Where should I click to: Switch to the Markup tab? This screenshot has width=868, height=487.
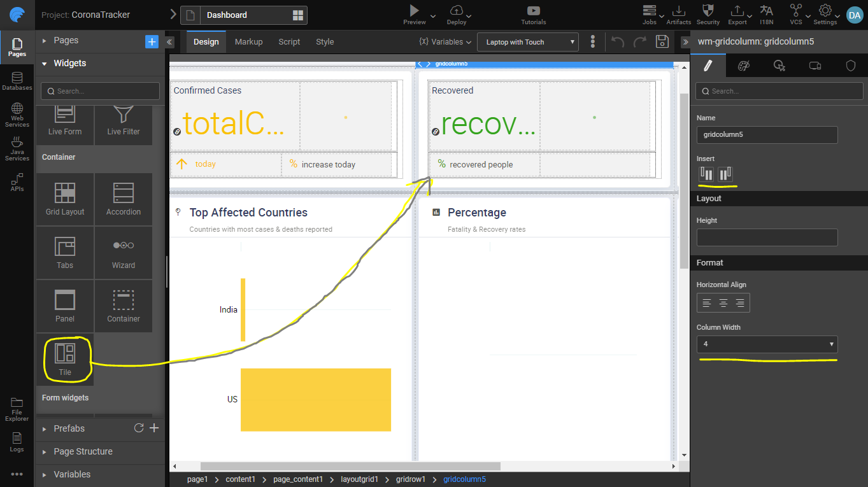[x=248, y=42]
